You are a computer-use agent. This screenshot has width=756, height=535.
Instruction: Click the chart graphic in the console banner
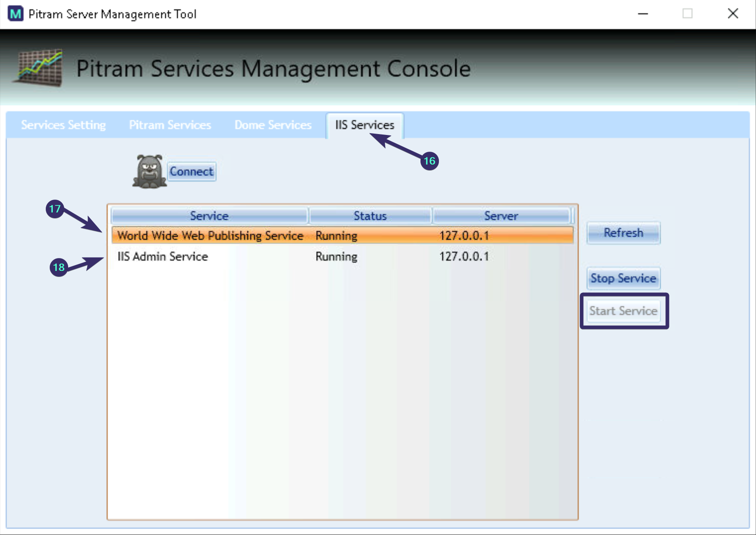click(39, 67)
